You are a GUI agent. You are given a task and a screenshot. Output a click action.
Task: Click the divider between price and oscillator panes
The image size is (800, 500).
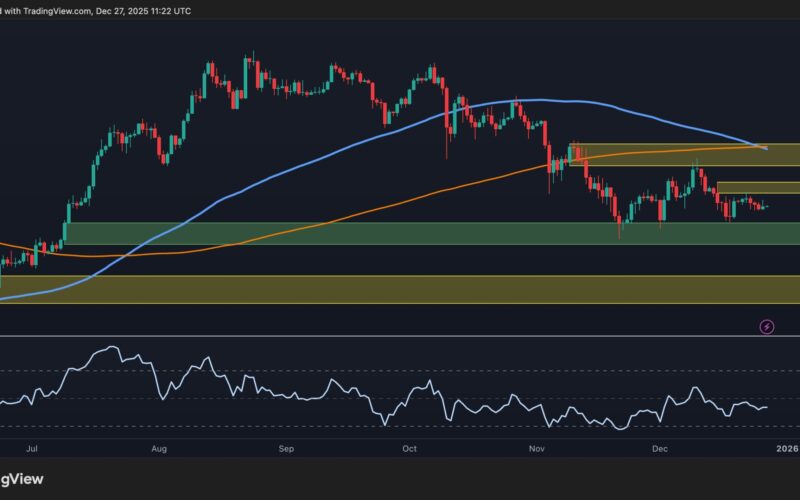pos(400,337)
